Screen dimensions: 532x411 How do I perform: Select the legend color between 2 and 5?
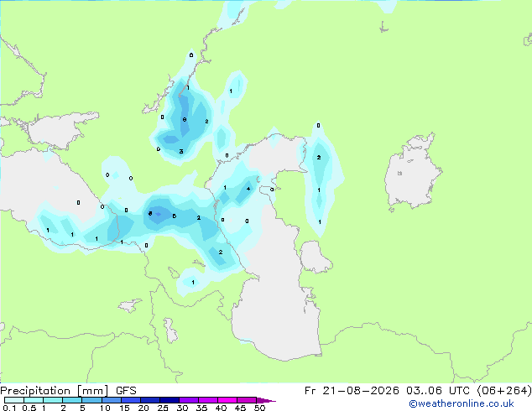point(72,400)
